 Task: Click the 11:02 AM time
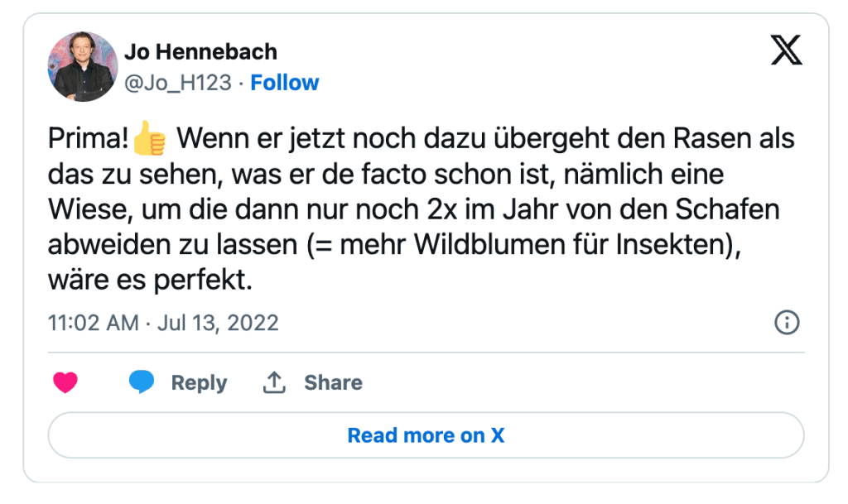tap(94, 322)
